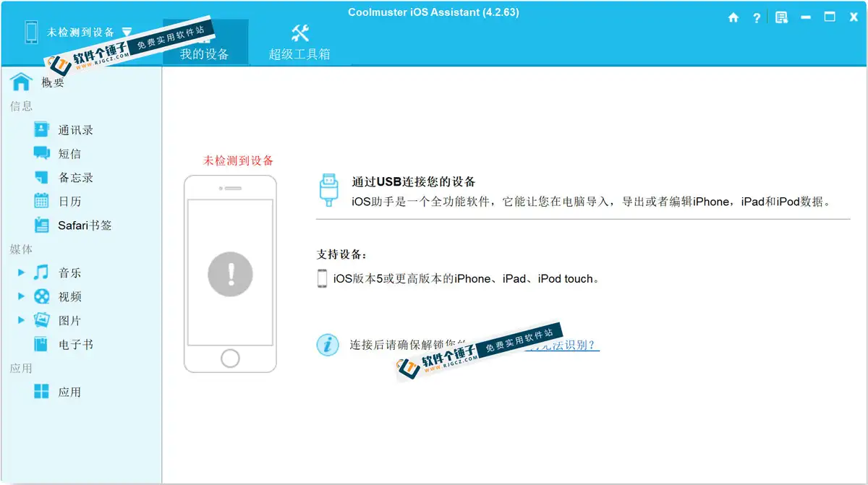This screenshot has height=485, width=868.
Task: Switch to the 我的设备 tab
Action: pyautogui.click(x=205, y=42)
